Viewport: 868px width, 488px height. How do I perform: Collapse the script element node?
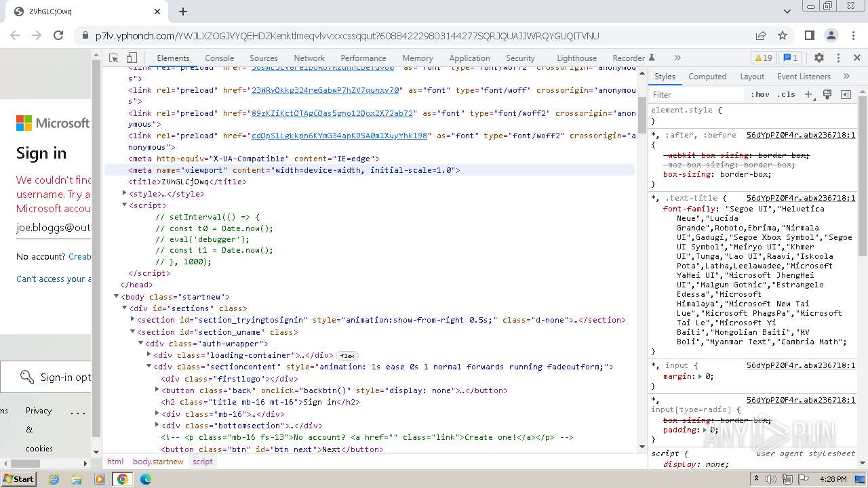click(x=124, y=205)
